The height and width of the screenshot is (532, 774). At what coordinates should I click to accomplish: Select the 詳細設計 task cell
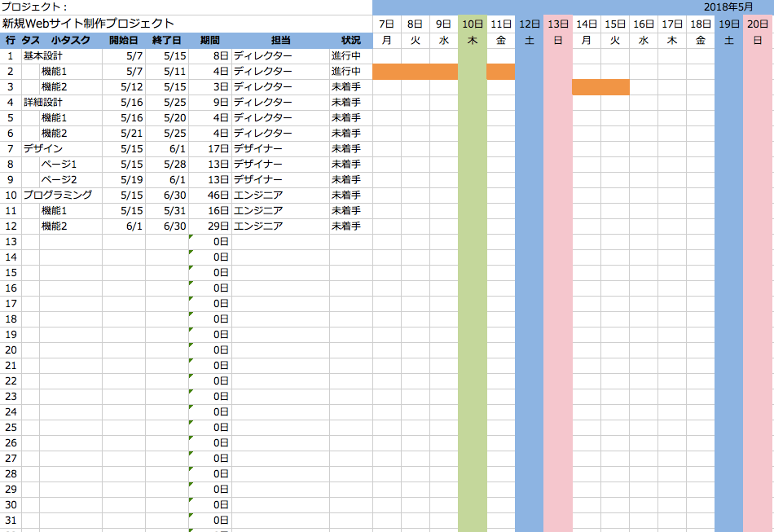[x=43, y=103]
